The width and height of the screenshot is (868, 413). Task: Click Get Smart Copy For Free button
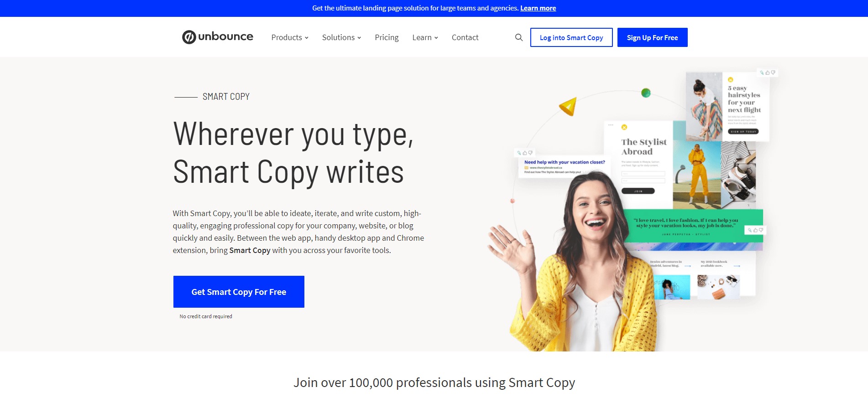point(239,292)
